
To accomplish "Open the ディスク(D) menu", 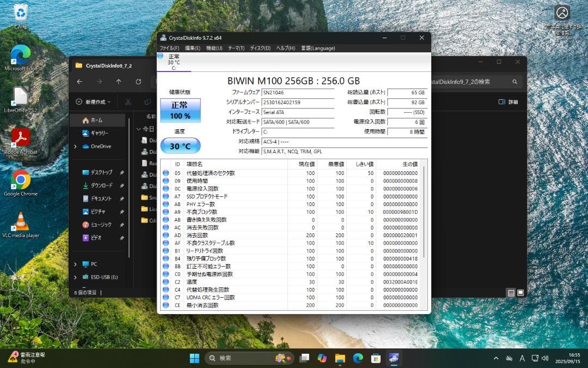I will [x=261, y=48].
